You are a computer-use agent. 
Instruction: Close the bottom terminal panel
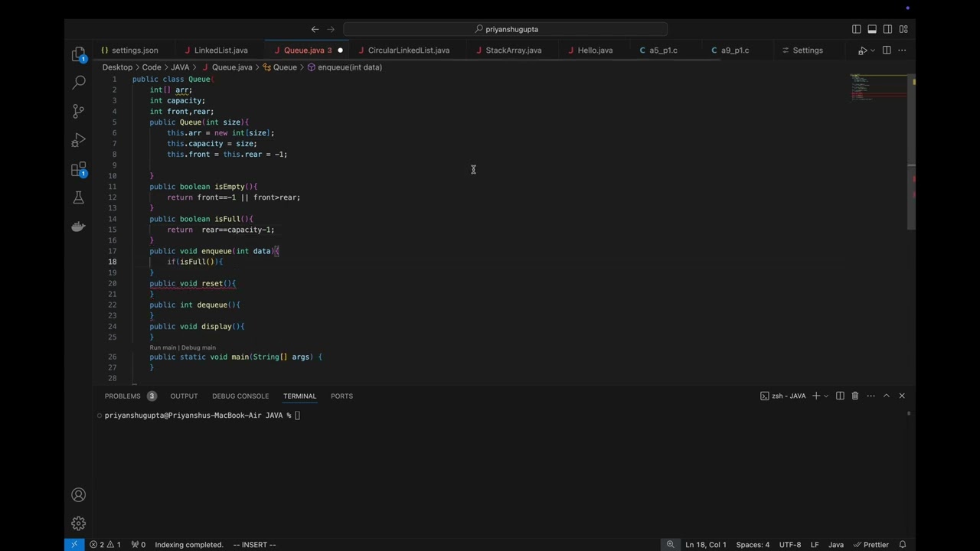pyautogui.click(x=902, y=396)
